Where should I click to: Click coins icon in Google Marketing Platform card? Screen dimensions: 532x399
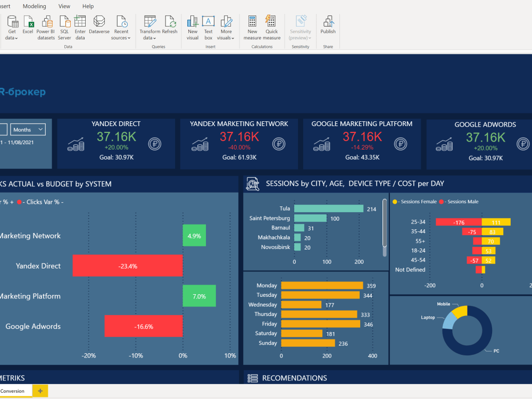322,144
